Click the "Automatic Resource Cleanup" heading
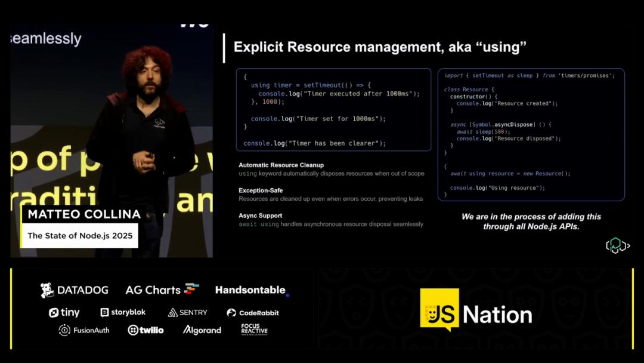This screenshot has height=363, width=644. tap(281, 165)
